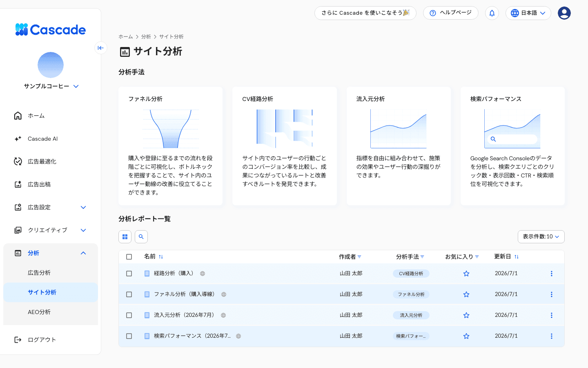Click the ホーム breadcrumb link
588x368 pixels.
(x=126, y=37)
